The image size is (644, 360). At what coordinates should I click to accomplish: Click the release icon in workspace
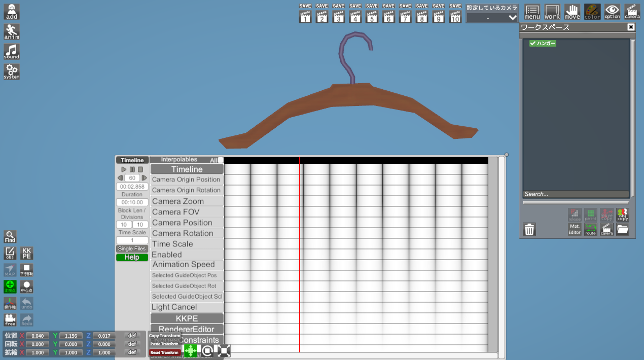(575, 214)
